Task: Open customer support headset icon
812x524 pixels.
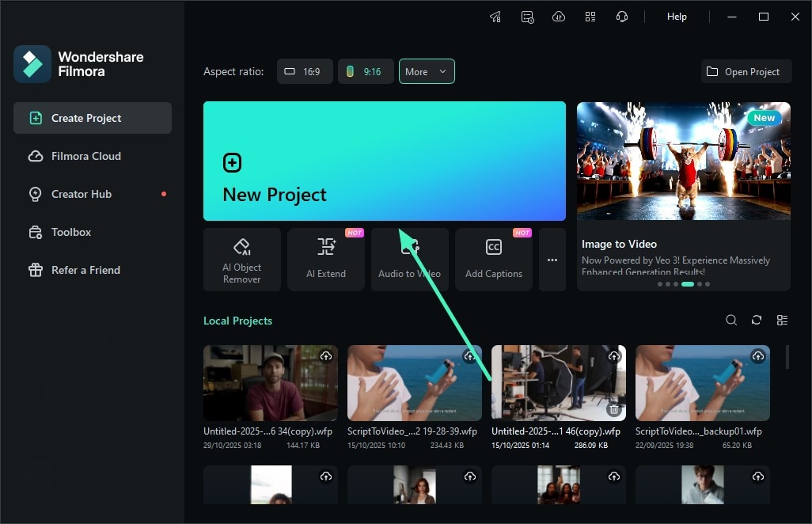Action: [x=622, y=16]
